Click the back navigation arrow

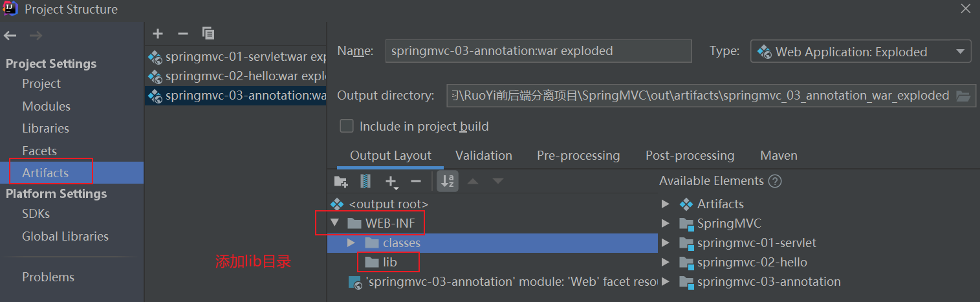[x=10, y=36]
